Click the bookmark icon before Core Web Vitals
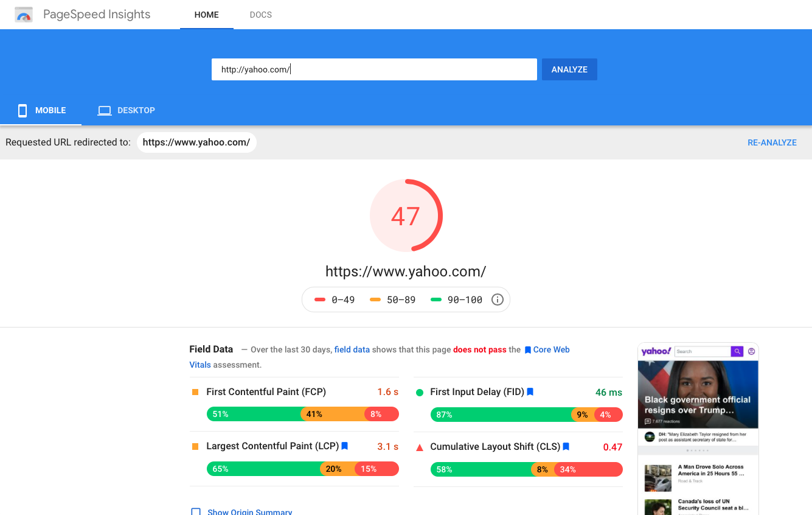812x515 pixels. click(528, 350)
